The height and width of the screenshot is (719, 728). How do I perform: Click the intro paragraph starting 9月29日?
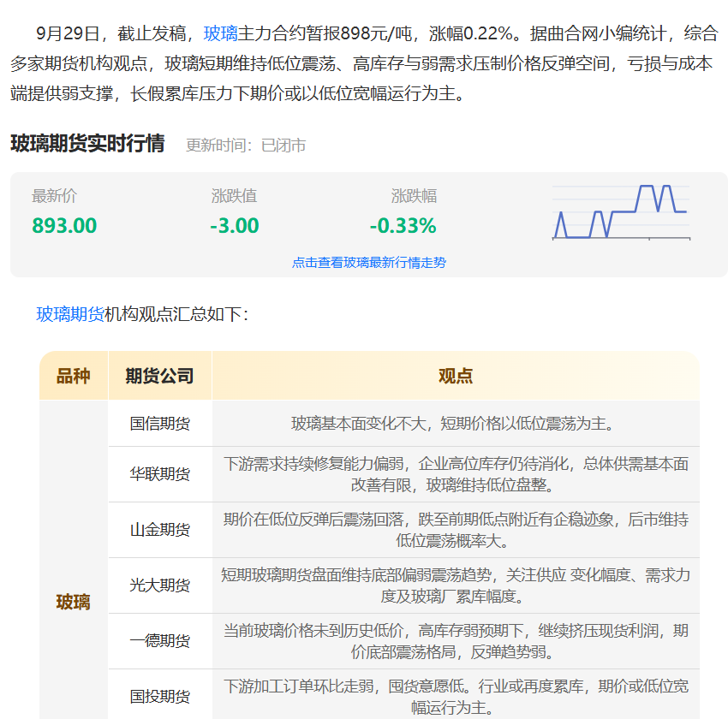[364, 63]
